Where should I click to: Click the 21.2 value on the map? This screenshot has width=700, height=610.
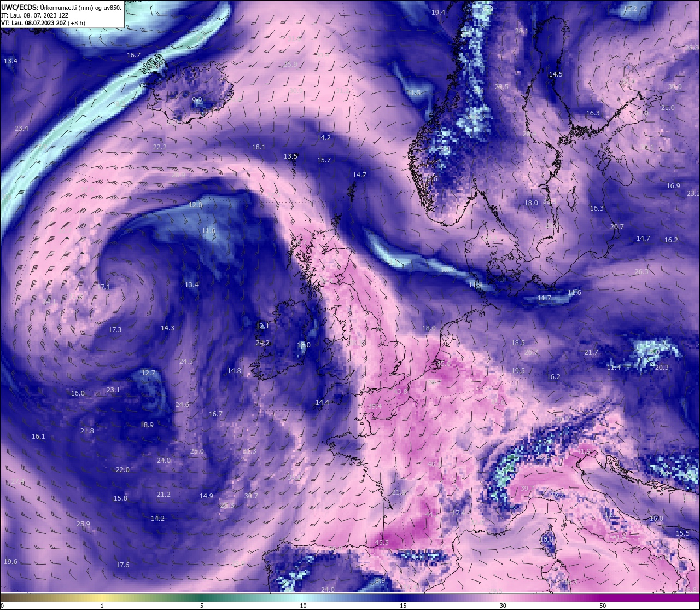pos(164,494)
